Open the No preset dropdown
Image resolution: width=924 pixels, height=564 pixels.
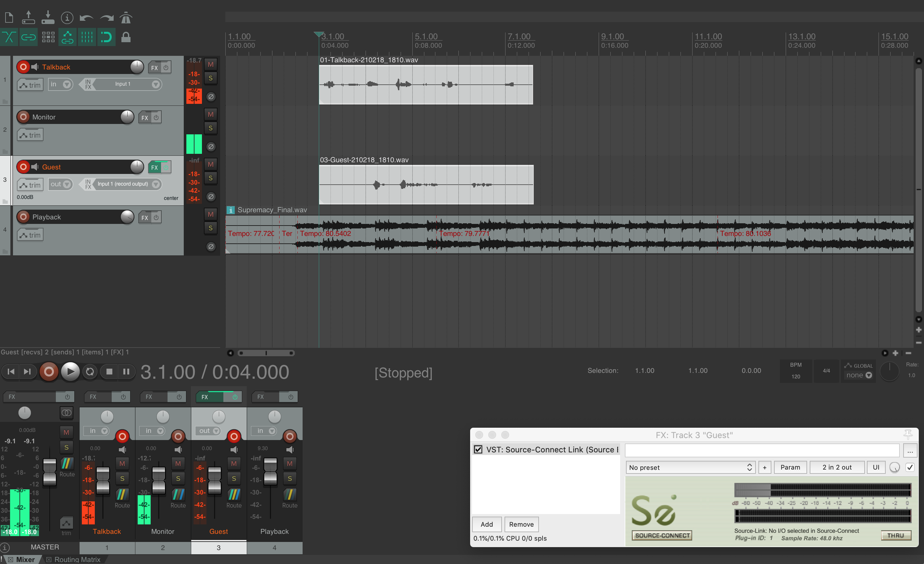pos(690,467)
